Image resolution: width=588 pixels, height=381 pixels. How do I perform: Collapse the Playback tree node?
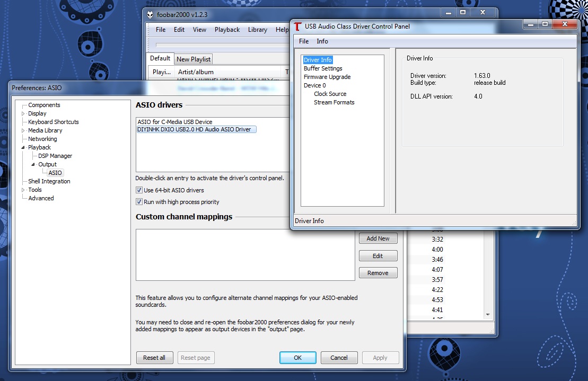pos(23,147)
